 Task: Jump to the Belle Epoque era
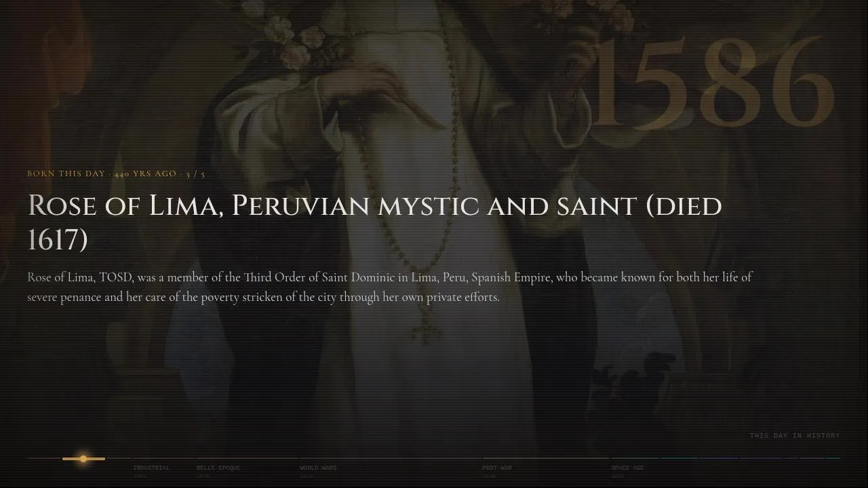coord(218,468)
